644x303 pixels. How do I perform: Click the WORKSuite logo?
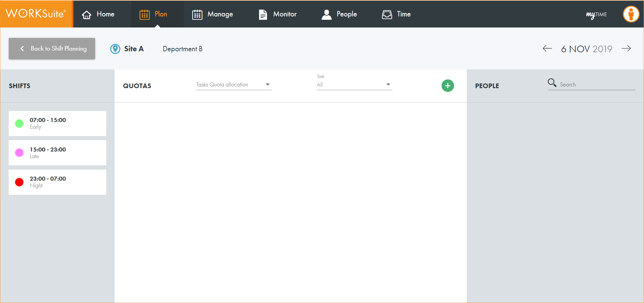[36, 14]
